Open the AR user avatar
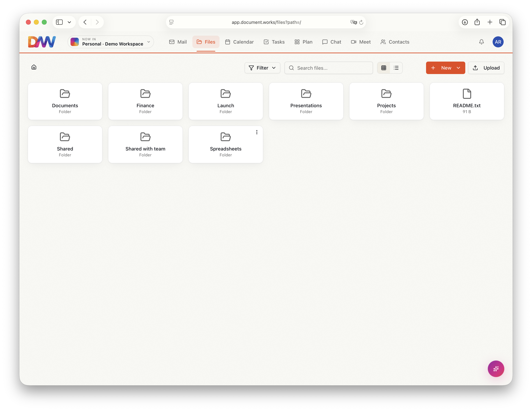This screenshot has width=532, height=411. [x=498, y=42]
